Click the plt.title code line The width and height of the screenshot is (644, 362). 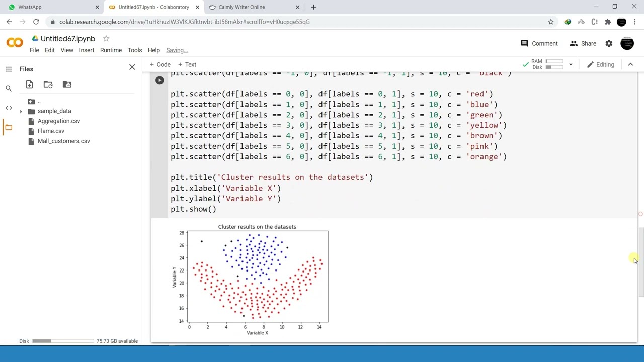coord(272,177)
